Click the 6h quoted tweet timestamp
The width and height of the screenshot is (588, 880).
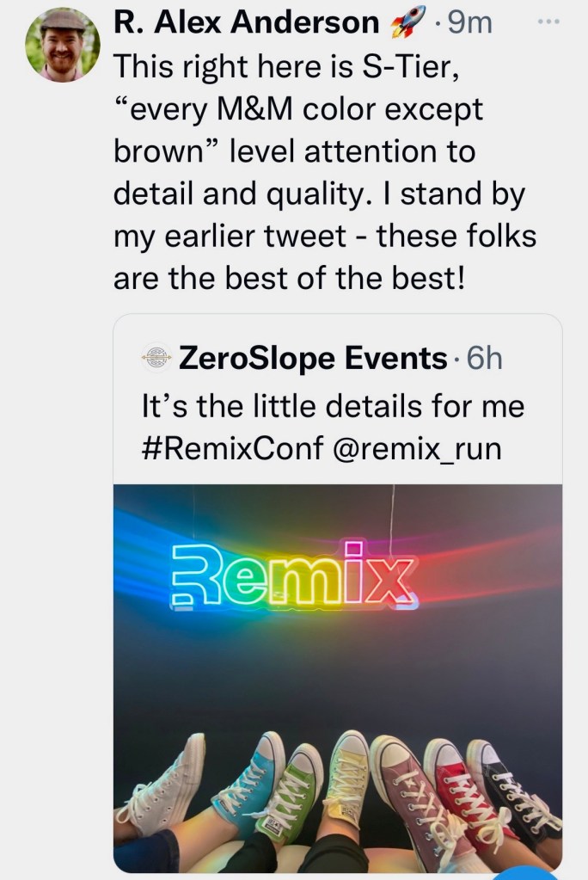[x=484, y=358]
